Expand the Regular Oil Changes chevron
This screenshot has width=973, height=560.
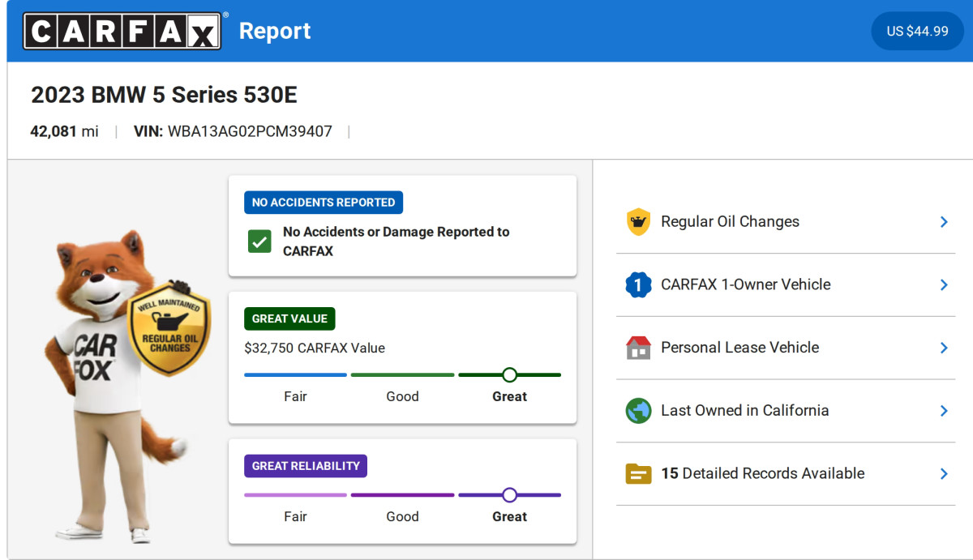[944, 222]
